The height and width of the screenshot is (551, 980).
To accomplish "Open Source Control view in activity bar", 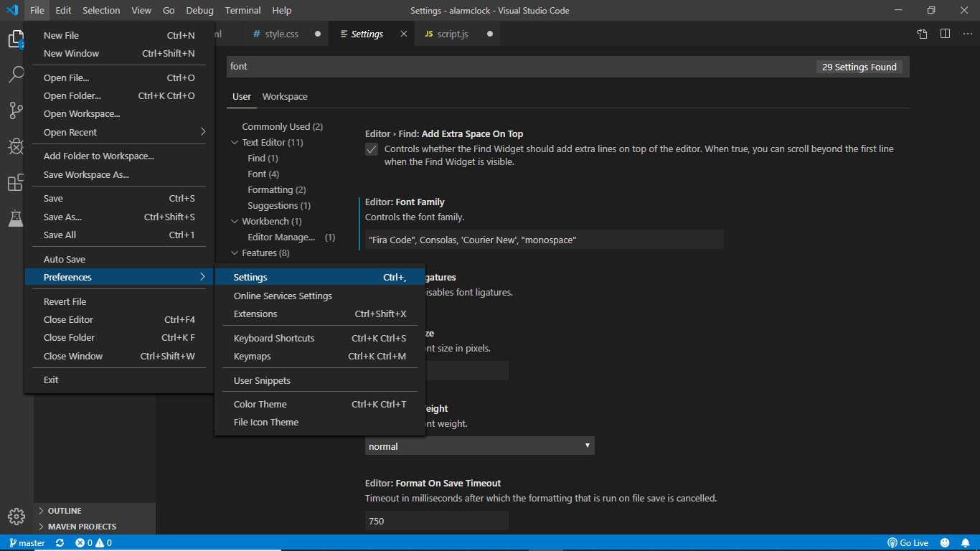I will (16, 110).
